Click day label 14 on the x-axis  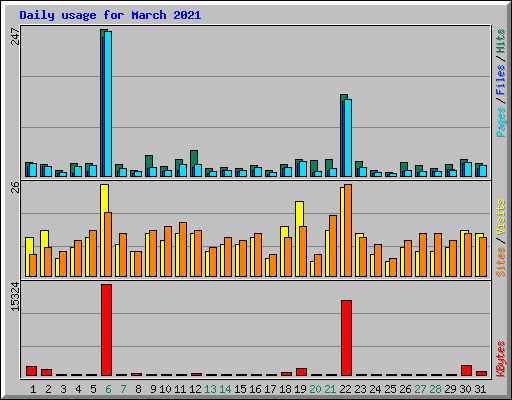point(225,389)
